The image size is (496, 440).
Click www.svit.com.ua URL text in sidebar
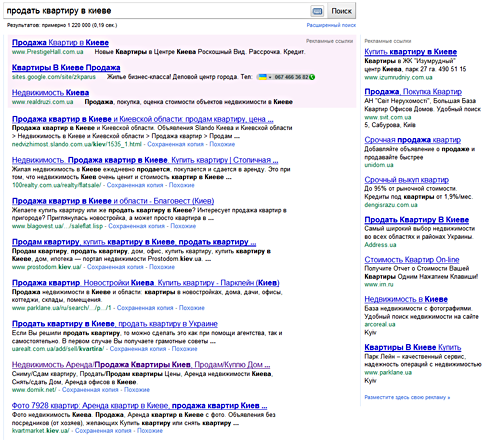coord(388,117)
